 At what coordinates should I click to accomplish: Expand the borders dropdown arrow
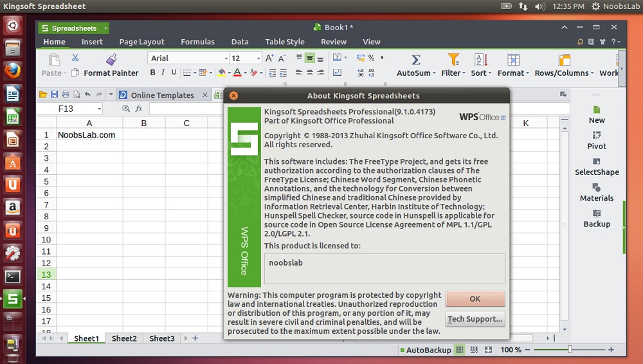[x=195, y=73]
